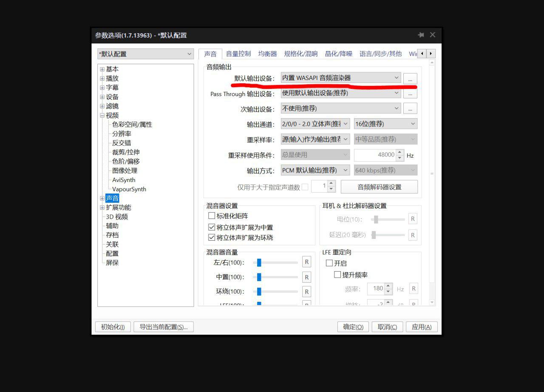Check the 提升频率 checkbox

337,275
